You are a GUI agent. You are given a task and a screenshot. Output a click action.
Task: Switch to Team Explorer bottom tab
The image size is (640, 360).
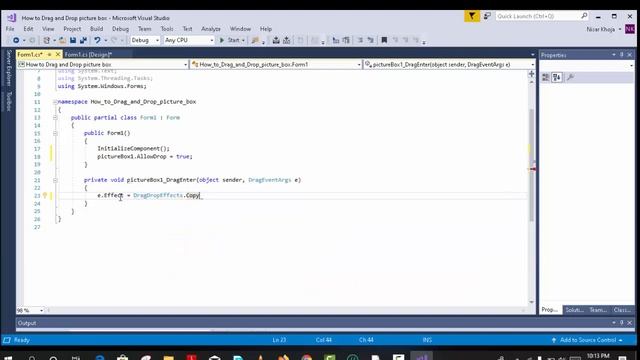tap(598, 310)
